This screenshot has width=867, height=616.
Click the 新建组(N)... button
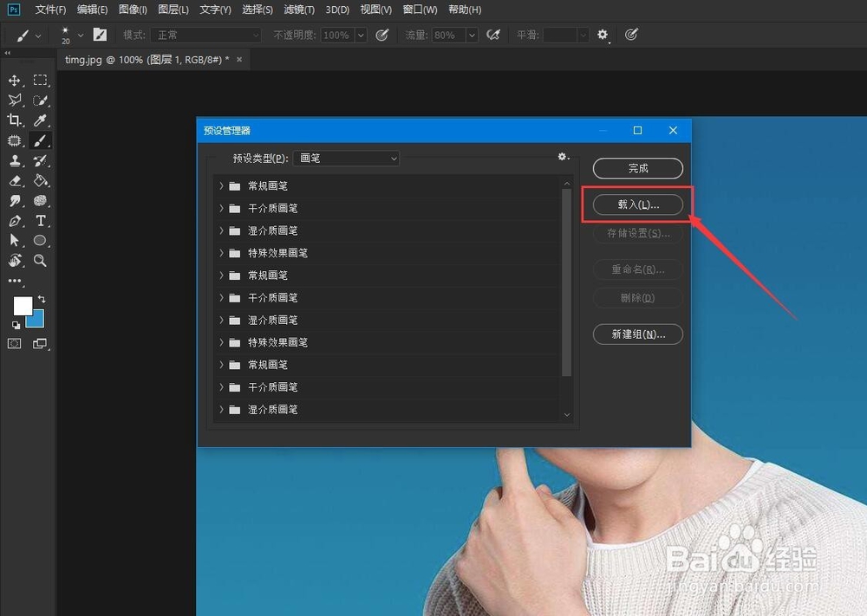pos(637,334)
